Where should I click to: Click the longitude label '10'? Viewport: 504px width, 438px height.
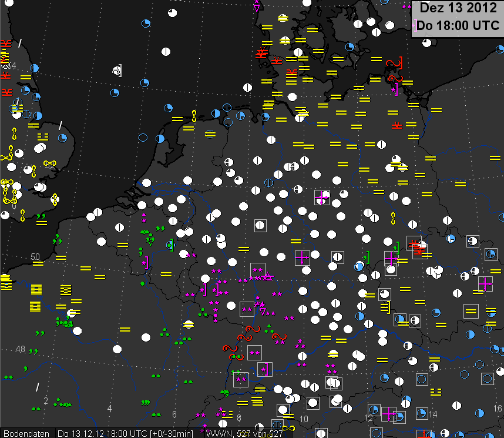click(x=304, y=419)
